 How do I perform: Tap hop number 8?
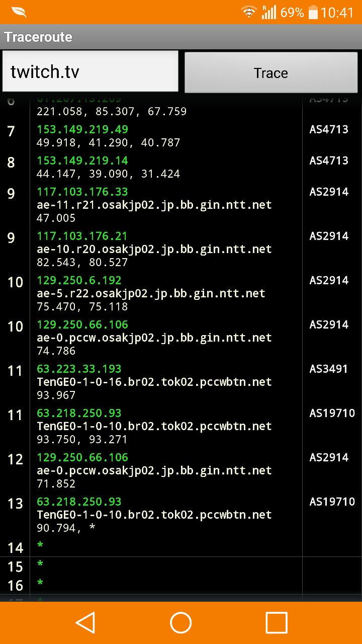11,163
